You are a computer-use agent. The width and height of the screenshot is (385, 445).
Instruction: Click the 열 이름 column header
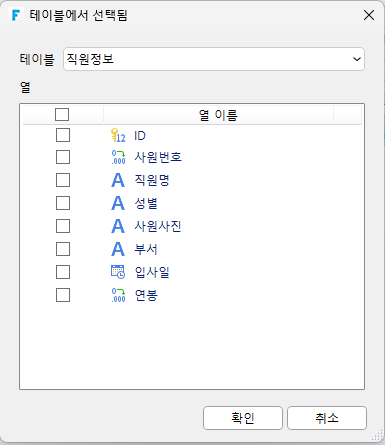tap(218, 115)
